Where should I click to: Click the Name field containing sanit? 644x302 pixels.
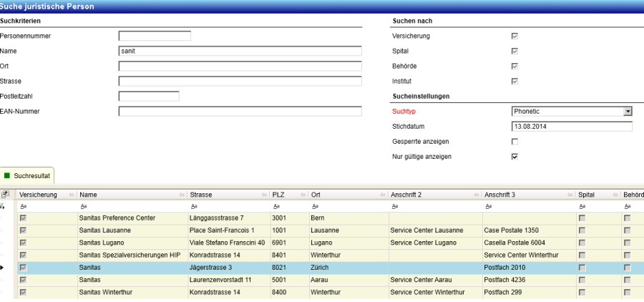pos(240,51)
